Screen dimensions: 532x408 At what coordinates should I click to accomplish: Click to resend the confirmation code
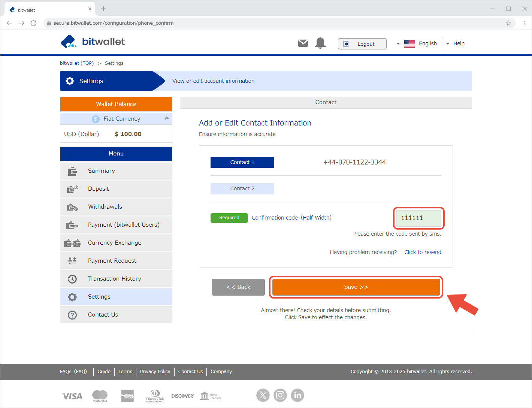tap(423, 252)
